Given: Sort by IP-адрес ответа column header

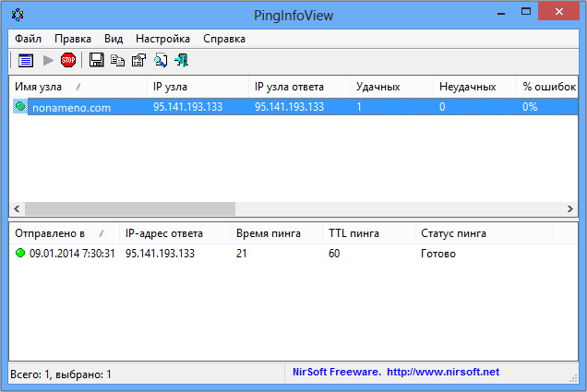Looking at the screenshot, I should click(x=174, y=233).
